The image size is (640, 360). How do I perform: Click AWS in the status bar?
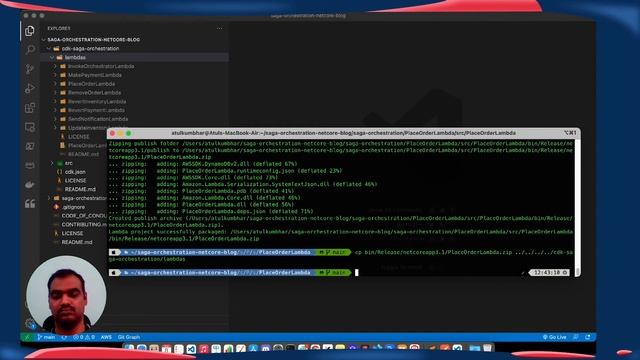point(106,337)
